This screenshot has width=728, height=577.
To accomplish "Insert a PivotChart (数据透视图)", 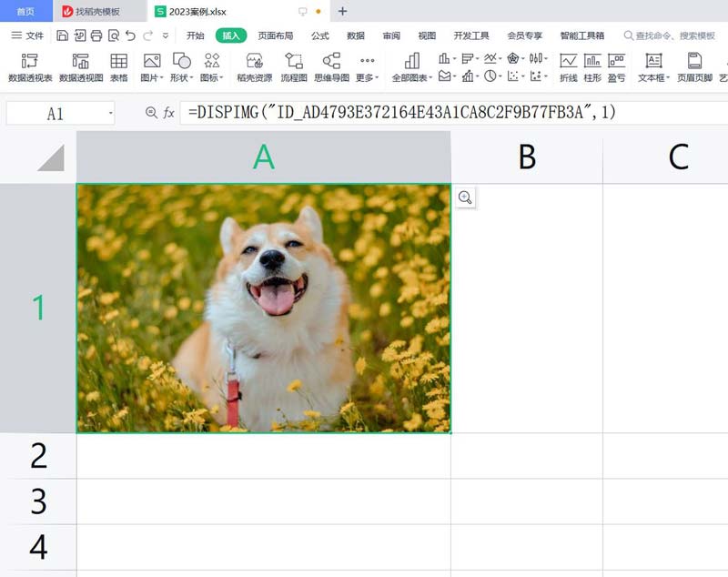I will point(81,67).
